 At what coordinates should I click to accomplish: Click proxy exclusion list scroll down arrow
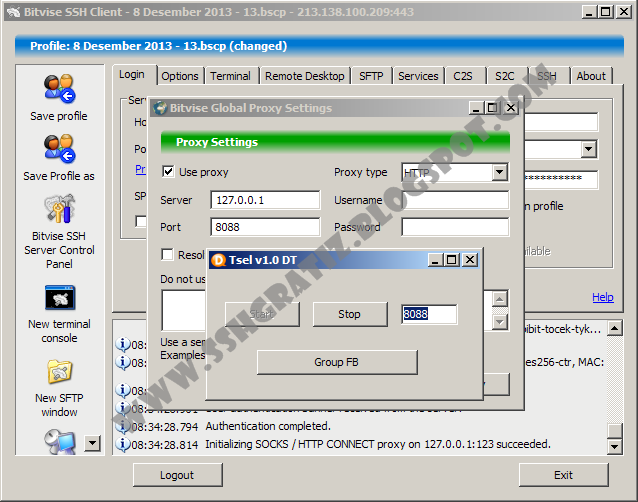[500, 323]
